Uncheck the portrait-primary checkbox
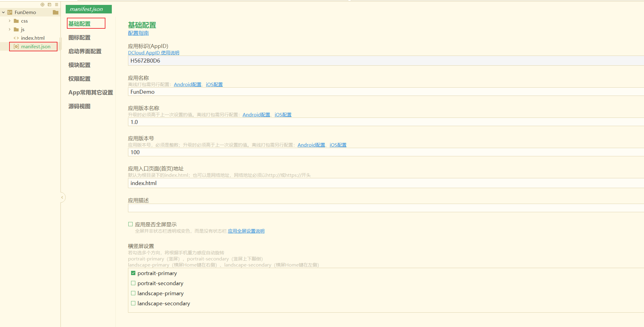This screenshot has width=644, height=327. 133,273
